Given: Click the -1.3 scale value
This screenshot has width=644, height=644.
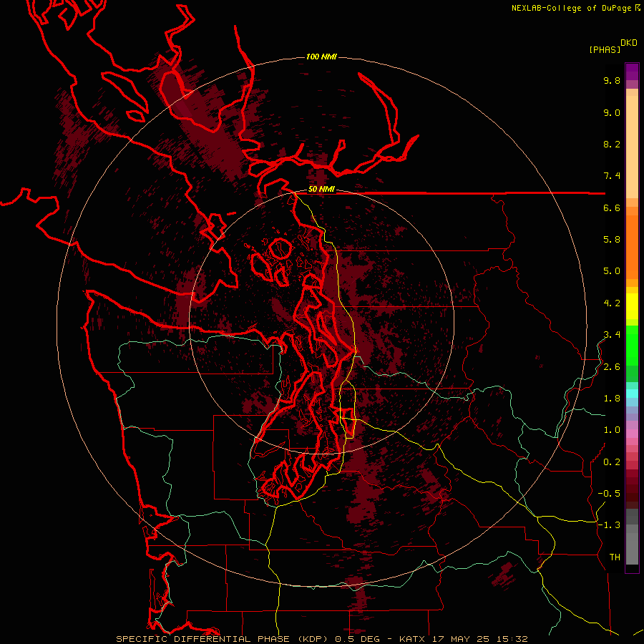Looking at the screenshot, I should [x=609, y=525].
